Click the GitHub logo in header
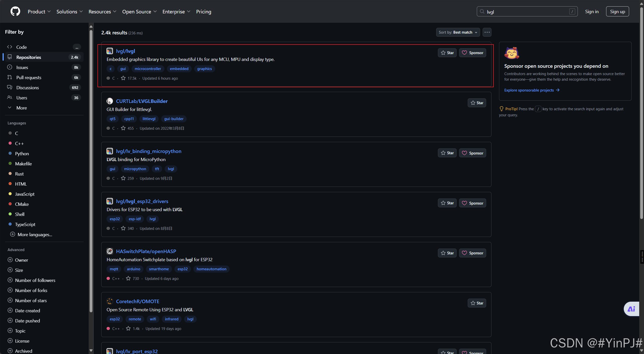The image size is (644, 354). (x=15, y=11)
